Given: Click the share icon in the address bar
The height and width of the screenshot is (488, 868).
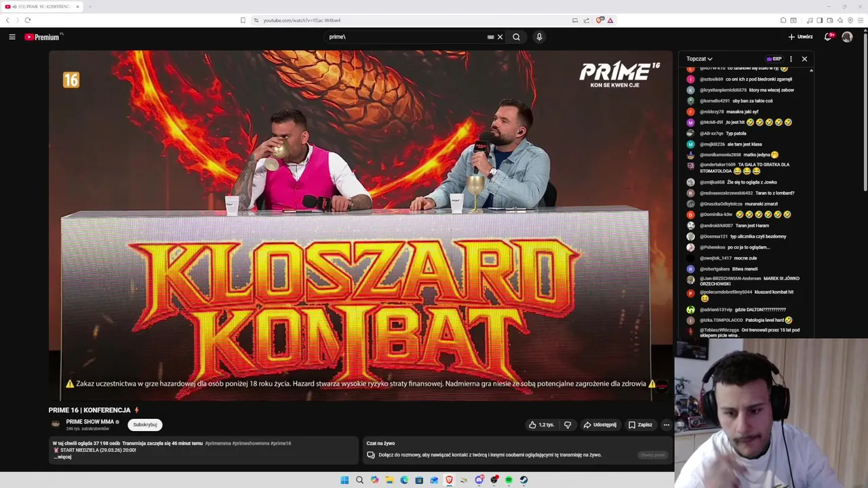Looking at the screenshot, I should (587, 20).
